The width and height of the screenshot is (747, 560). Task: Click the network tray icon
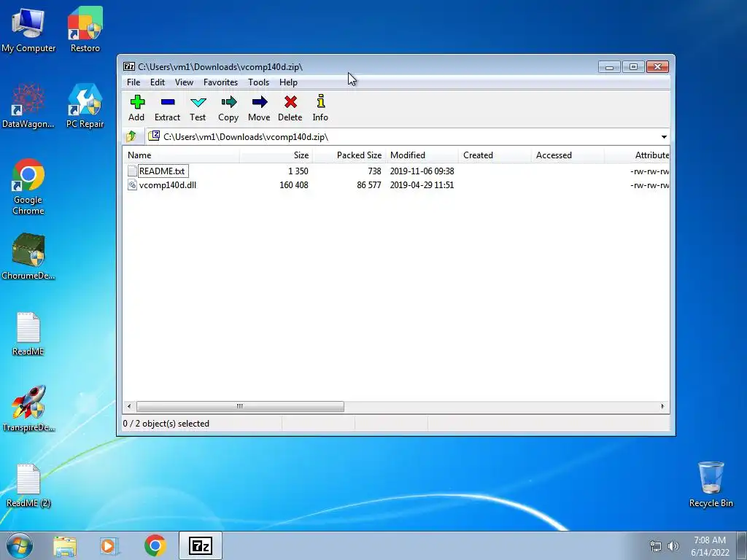click(656, 546)
